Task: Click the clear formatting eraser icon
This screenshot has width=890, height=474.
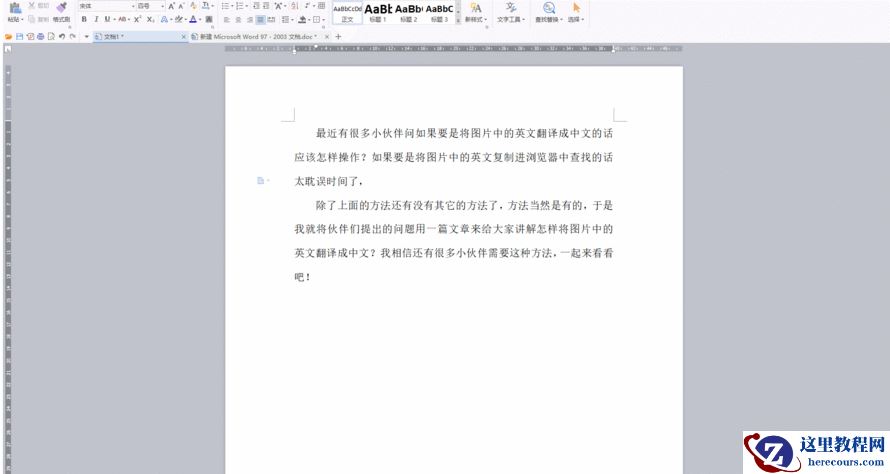Action: point(194,6)
